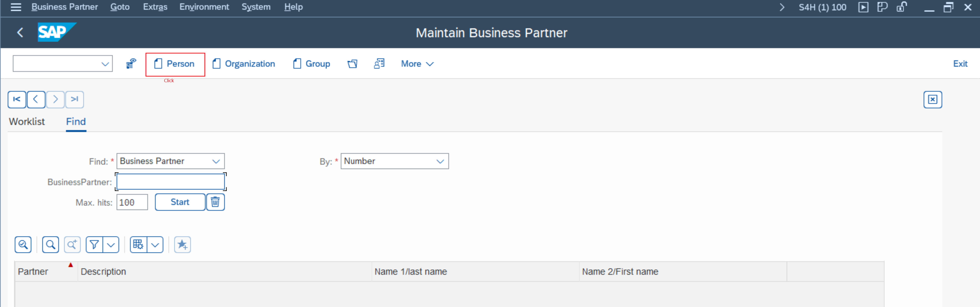Viewport: 980px width, 307px height.
Task: Select the key icon beside the worklist dropdown
Action: [130, 63]
